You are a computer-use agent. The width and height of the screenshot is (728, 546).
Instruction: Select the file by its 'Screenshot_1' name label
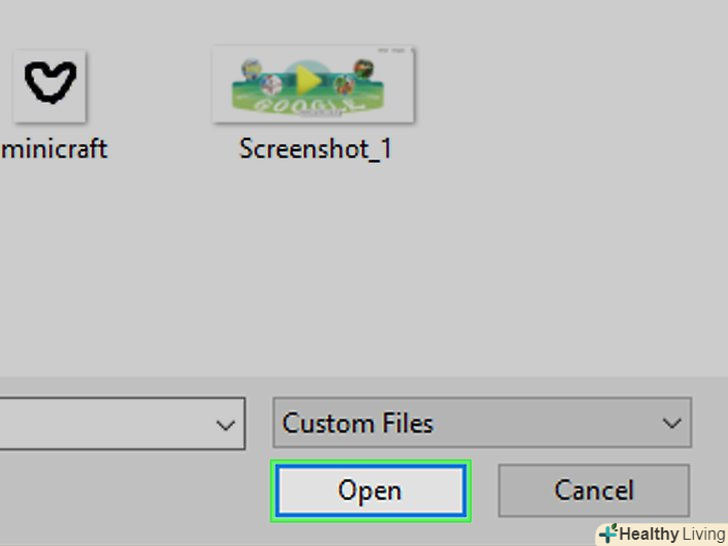click(315, 150)
